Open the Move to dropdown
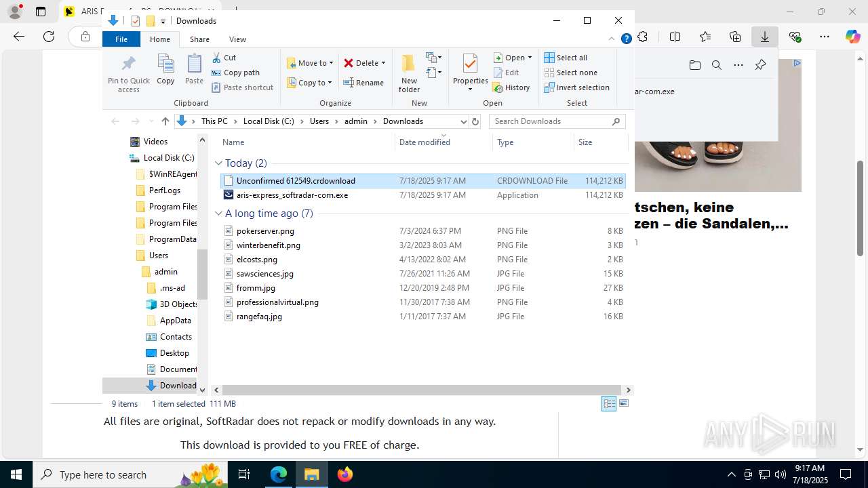Viewport: 868px width, 488px height. pos(310,63)
